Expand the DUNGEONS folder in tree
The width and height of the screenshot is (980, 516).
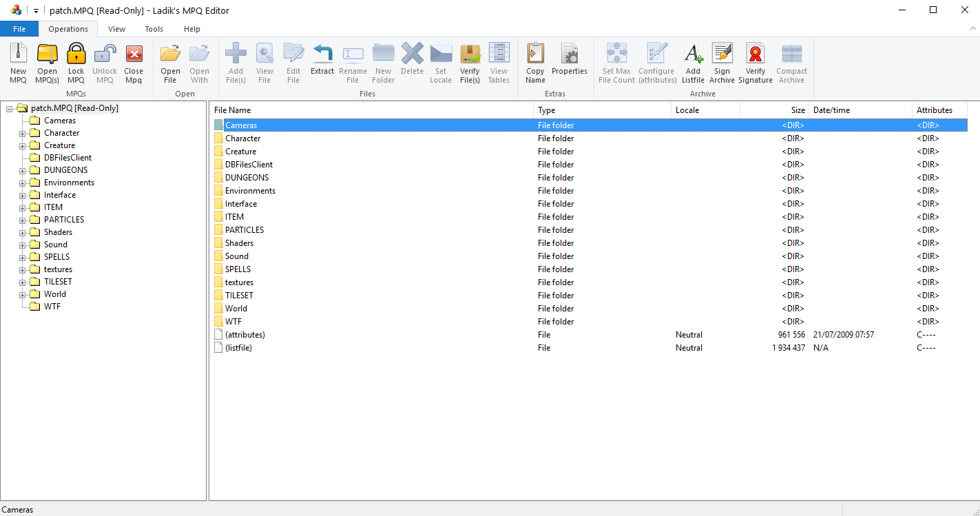pyautogui.click(x=22, y=170)
